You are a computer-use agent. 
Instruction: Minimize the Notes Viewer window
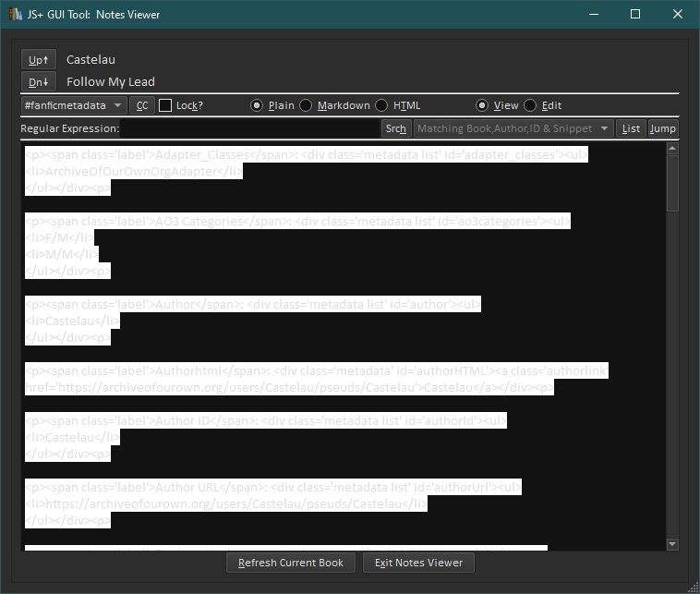tap(594, 14)
